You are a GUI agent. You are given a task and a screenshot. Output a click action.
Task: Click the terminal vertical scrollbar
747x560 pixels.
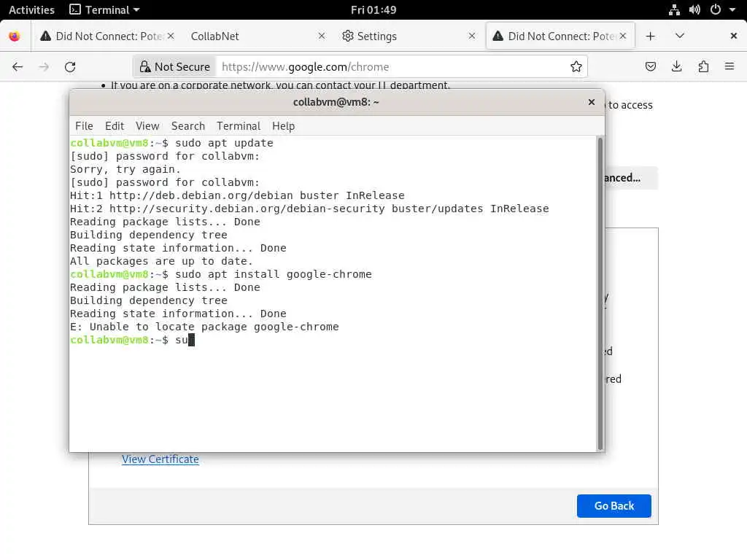600,293
